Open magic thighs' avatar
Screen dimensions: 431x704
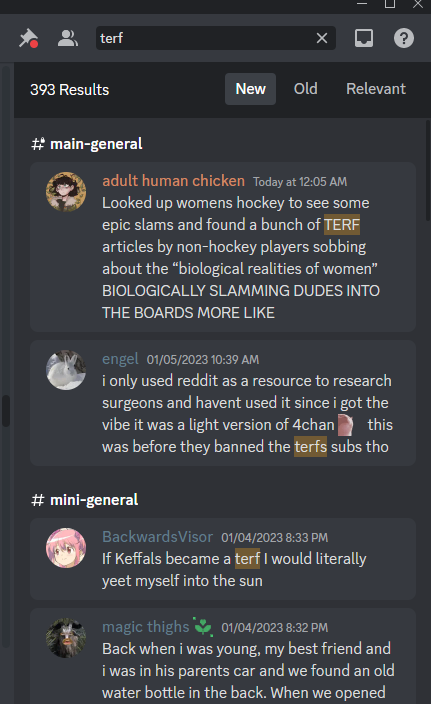coord(66,638)
